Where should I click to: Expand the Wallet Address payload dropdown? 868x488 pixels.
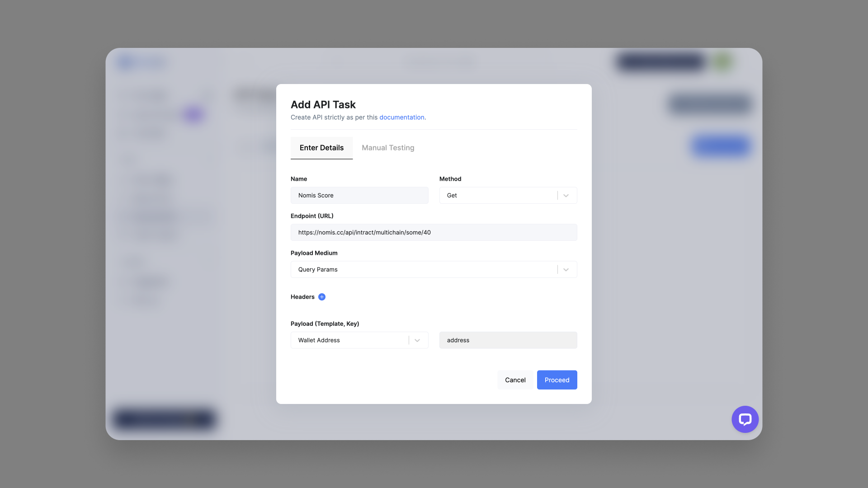(417, 340)
